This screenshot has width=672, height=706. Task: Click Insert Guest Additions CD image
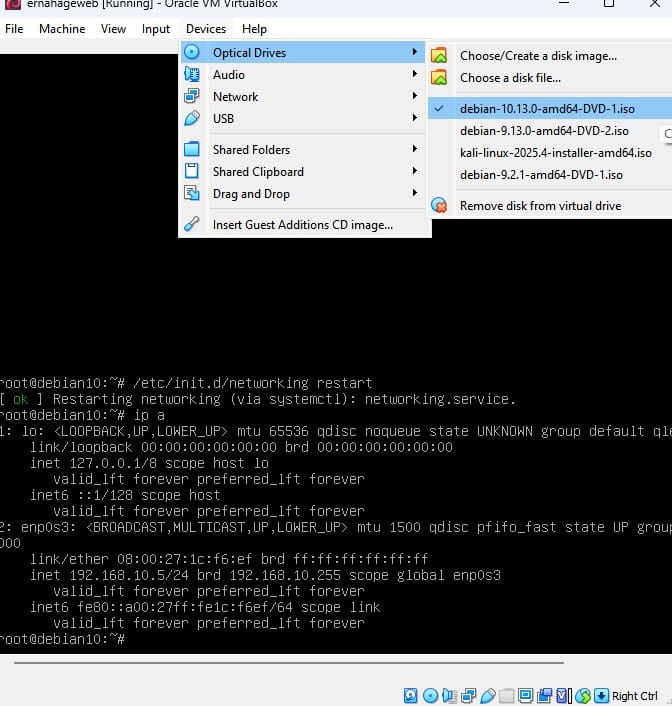pyautogui.click(x=303, y=224)
